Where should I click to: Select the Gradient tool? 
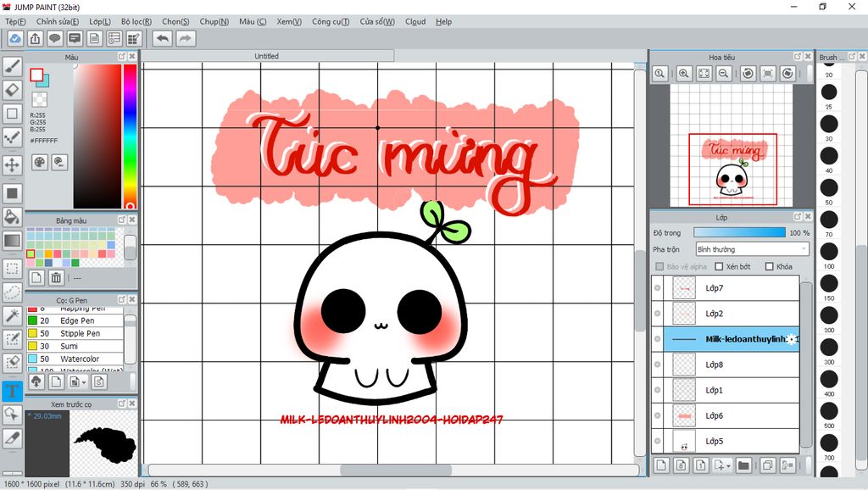click(x=12, y=241)
